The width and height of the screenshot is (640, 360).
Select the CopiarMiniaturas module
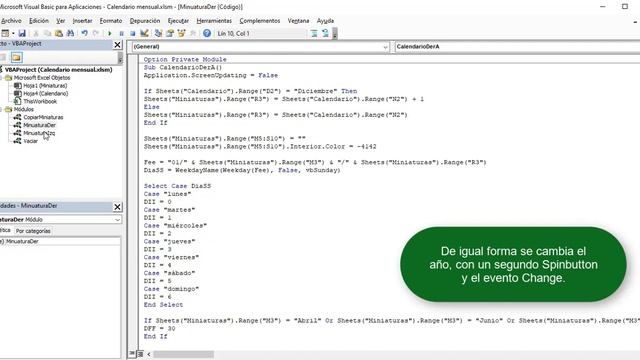point(43,117)
